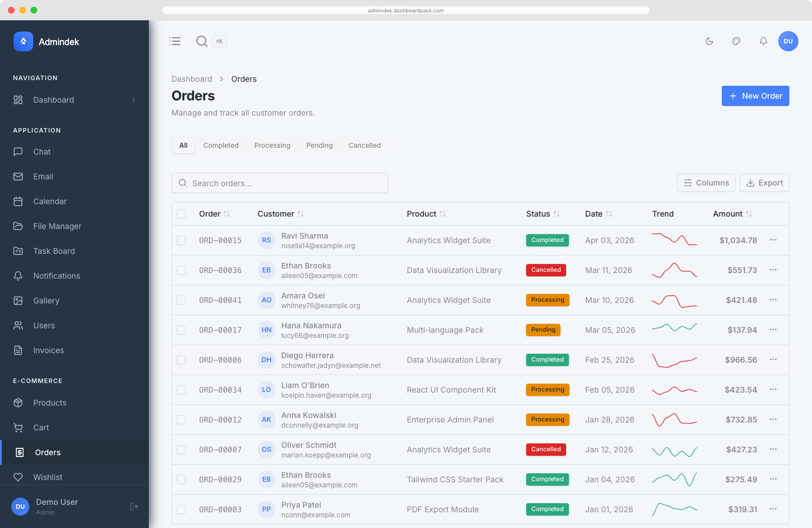Open the Chat section in the sidebar

43,152
